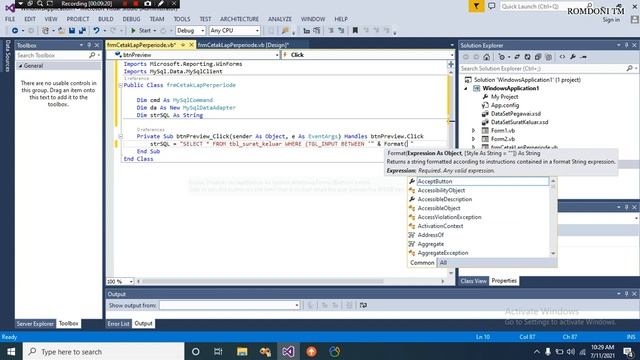Click the Open File toolbar icon
This screenshot has width=640, height=360.
[x=61, y=31]
